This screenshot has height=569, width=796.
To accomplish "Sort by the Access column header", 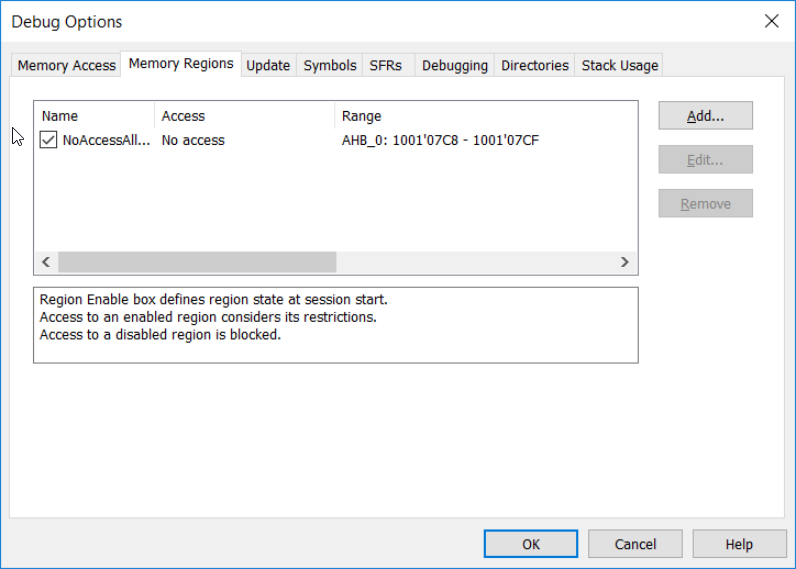I will coord(244,116).
